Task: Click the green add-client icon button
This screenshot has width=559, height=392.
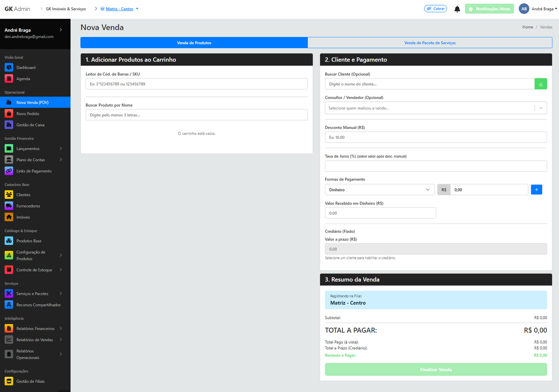Action: coord(540,84)
